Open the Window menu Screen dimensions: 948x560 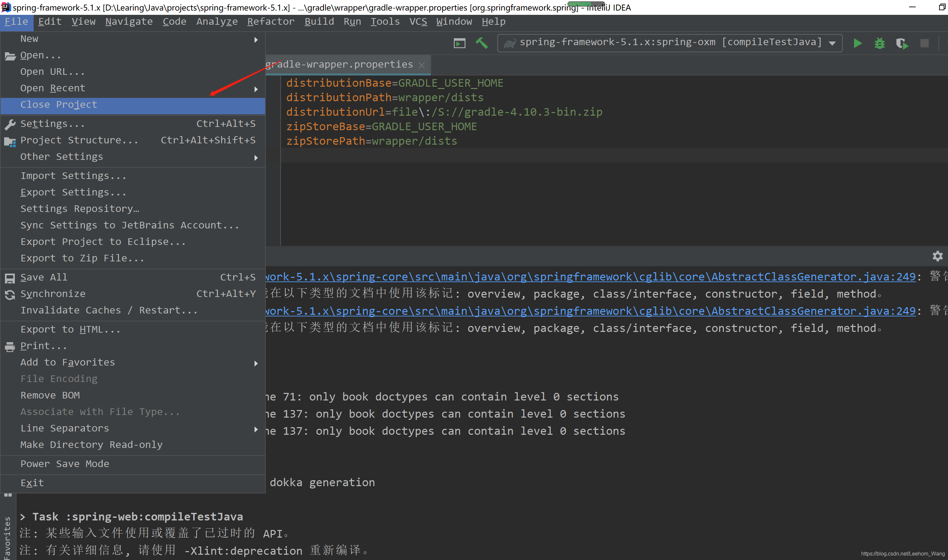tap(454, 22)
